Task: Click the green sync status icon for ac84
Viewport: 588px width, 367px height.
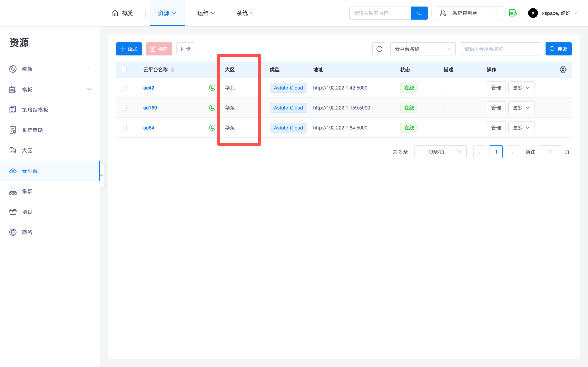Action: point(212,128)
